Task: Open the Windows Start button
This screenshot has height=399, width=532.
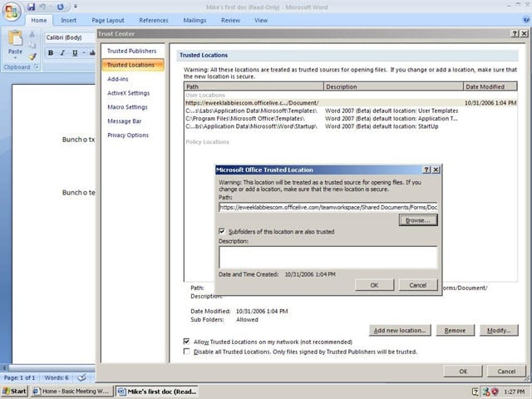Action: (x=14, y=392)
